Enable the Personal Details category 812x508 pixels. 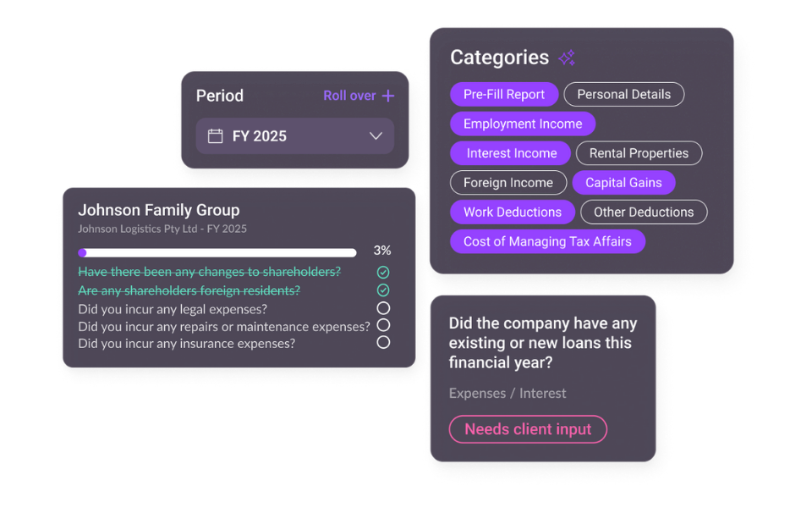(624, 94)
